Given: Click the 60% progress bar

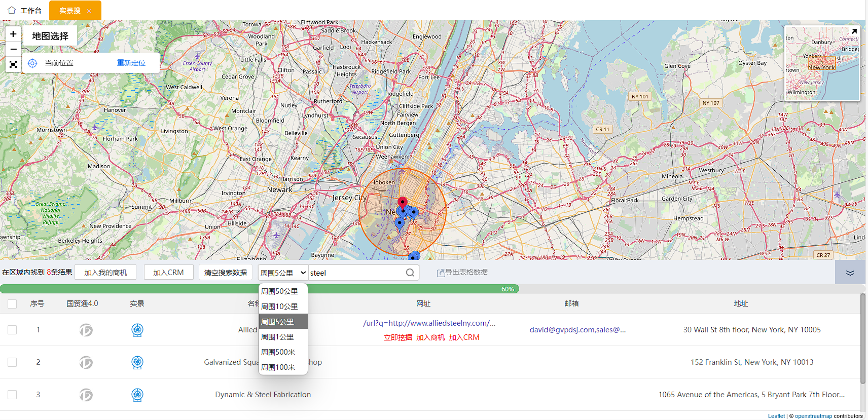Looking at the screenshot, I should [259, 289].
